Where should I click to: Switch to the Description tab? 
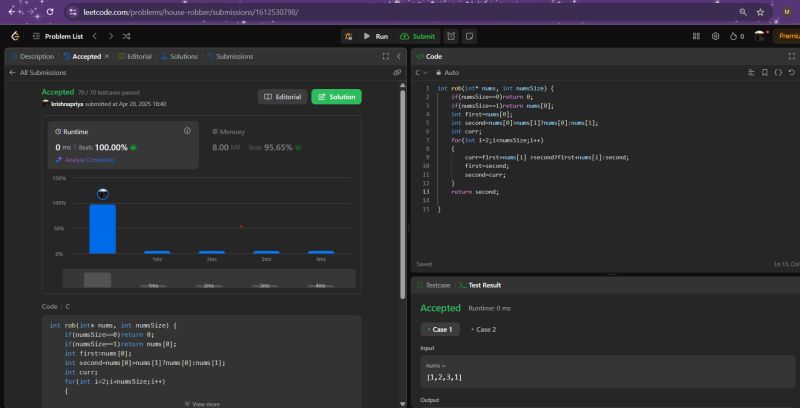click(x=32, y=57)
